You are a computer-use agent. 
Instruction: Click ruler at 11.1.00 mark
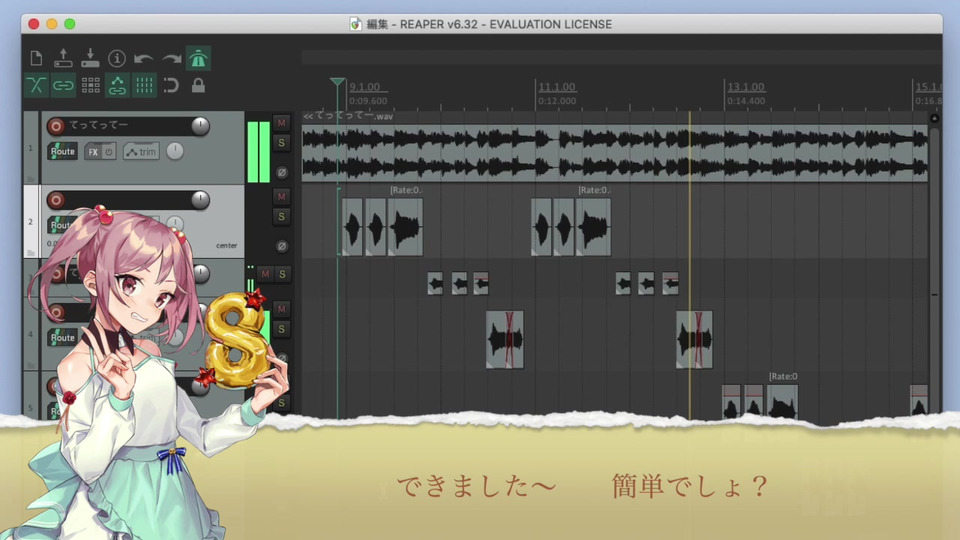coord(557,87)
